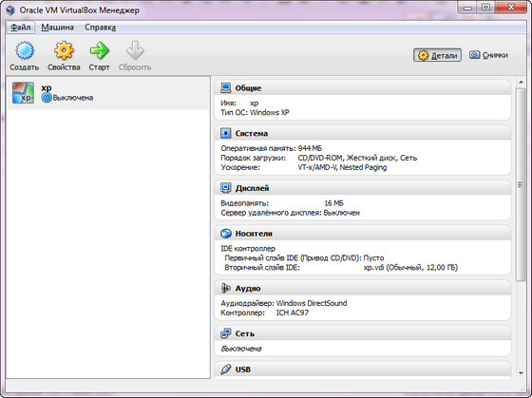
Task: Select the xp machine name in list
Action: [x=47, y=88]
